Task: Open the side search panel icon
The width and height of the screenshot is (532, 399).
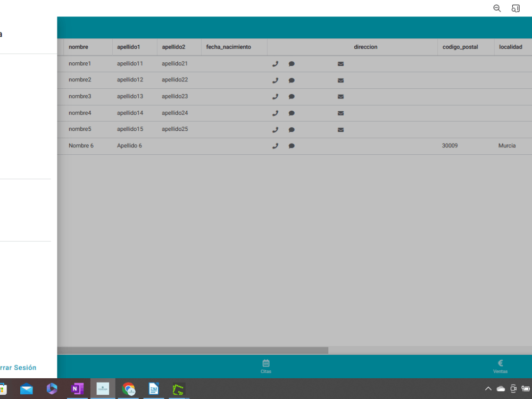Action: pos(515,8)
